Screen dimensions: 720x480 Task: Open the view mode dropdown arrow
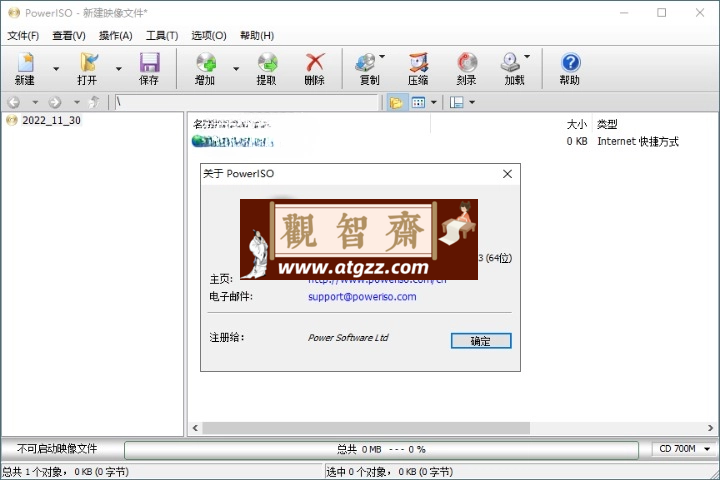click(x=433, y=102)
